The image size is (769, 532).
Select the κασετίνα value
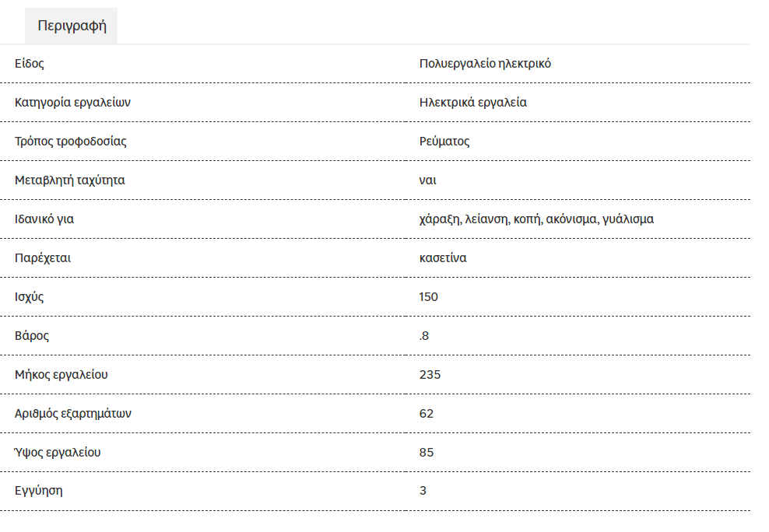(x=443, y=257)
